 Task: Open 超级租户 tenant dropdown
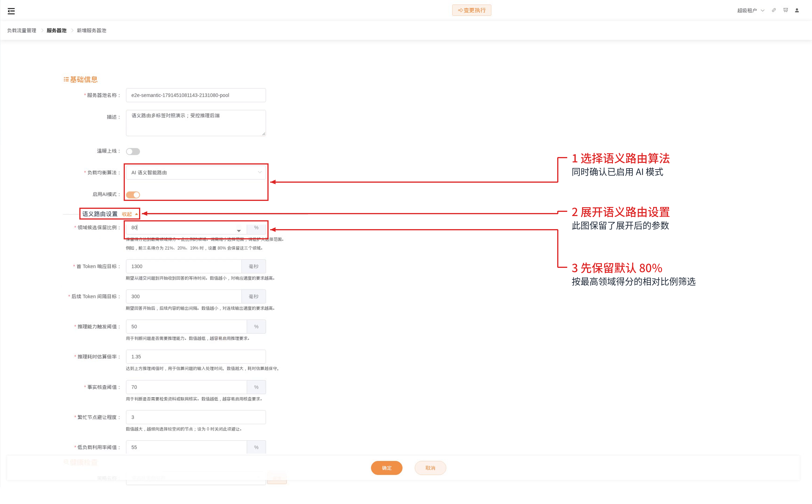click(751, 10)
